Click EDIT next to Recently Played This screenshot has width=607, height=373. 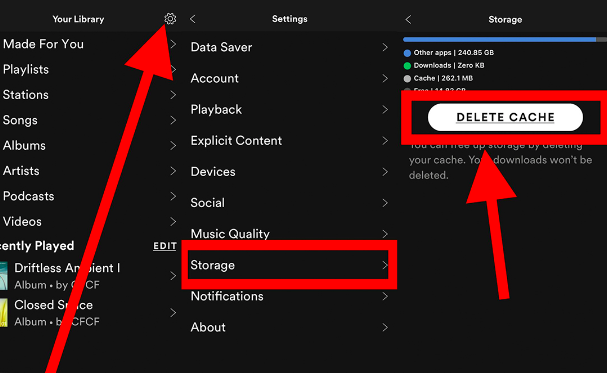coord(165,246)
